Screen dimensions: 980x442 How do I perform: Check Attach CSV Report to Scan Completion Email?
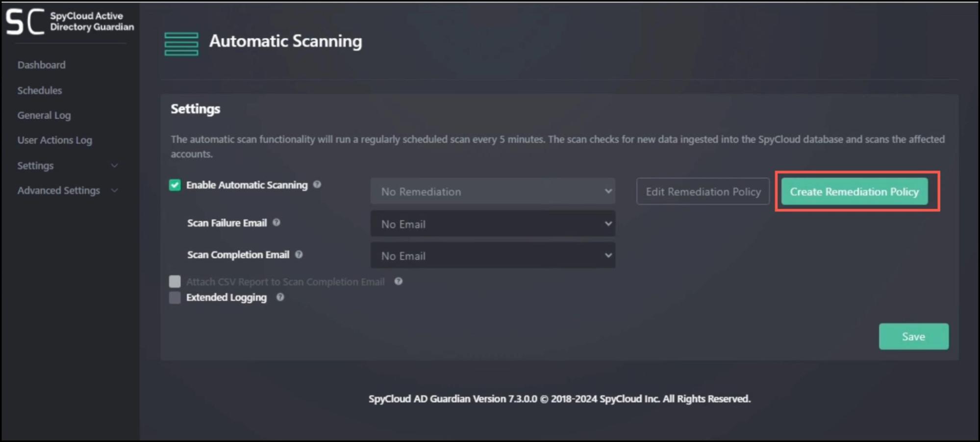pyautogui.click(x=175, y=281)
